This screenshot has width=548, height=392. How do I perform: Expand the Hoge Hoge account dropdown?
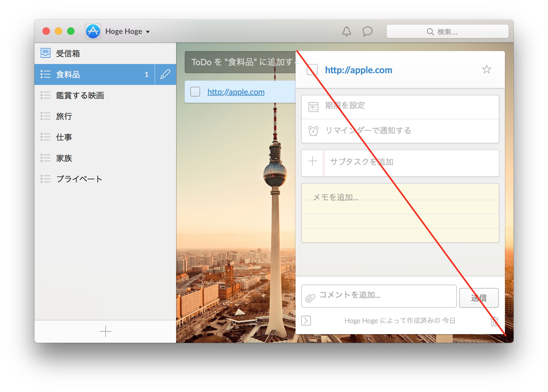point(148,32)
